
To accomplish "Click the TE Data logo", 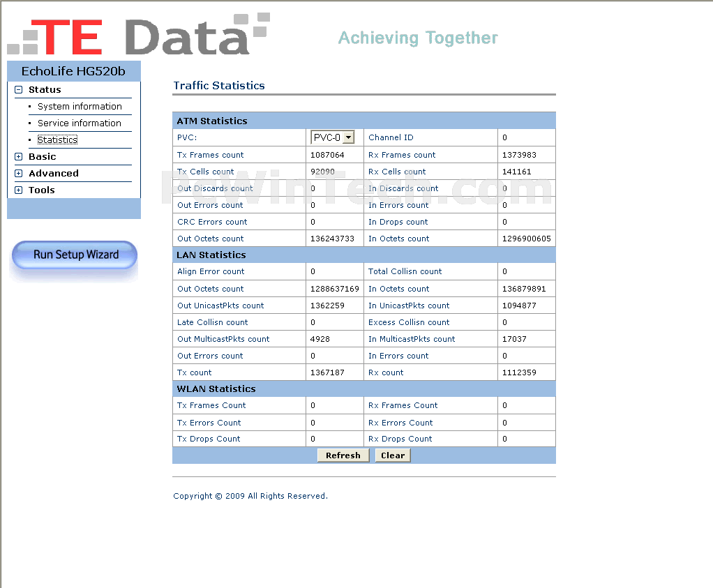I will click(x=139, y=35).
